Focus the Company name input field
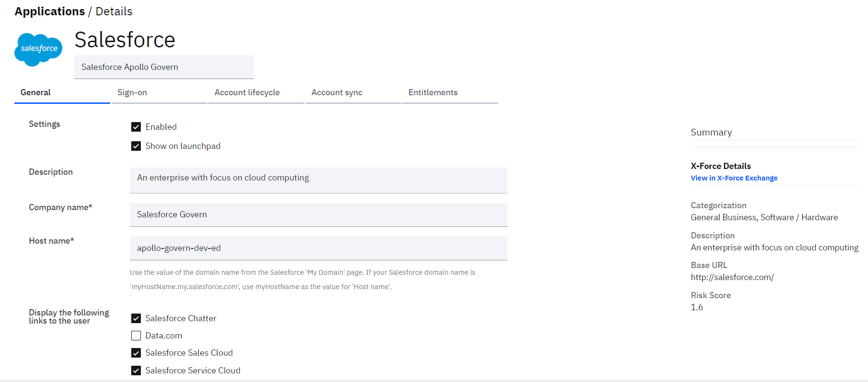Viewport: 868px width, 382px height. (319, 215)
